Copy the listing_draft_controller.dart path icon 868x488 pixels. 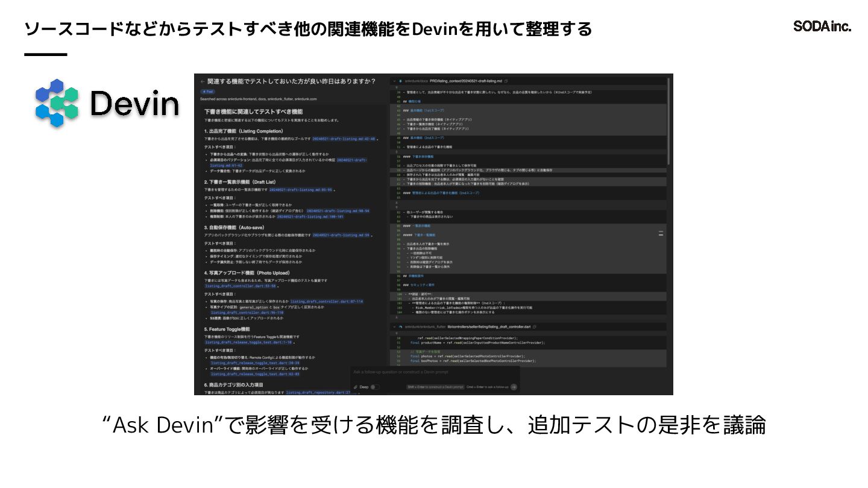click(x=535, y=326)
